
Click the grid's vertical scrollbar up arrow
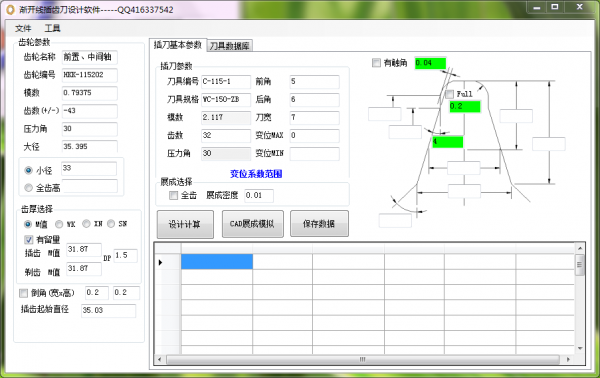[580, 248]
